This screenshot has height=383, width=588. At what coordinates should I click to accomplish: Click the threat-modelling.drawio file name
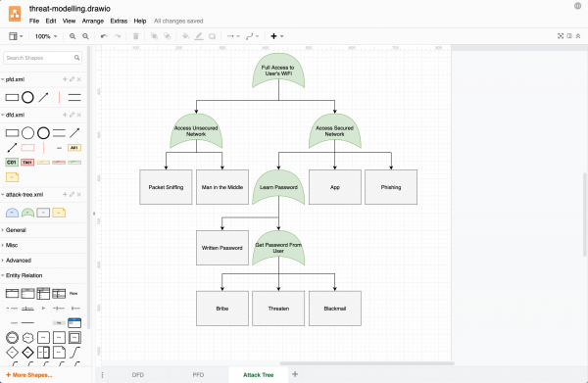point(70,9)
